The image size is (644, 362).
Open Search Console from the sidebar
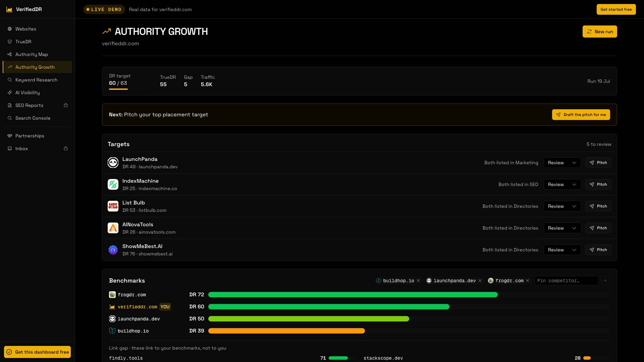tap(37, 118)
